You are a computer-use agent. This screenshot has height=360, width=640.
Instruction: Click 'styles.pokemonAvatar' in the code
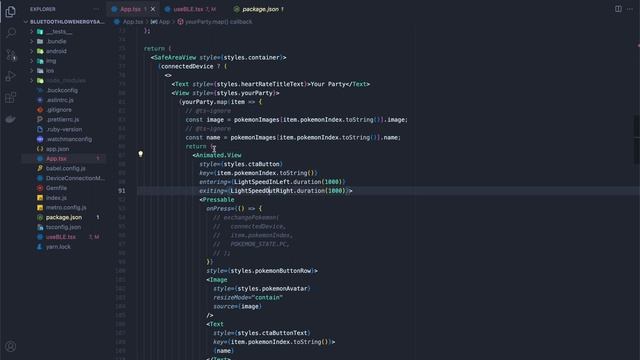(x=272, y=289)
